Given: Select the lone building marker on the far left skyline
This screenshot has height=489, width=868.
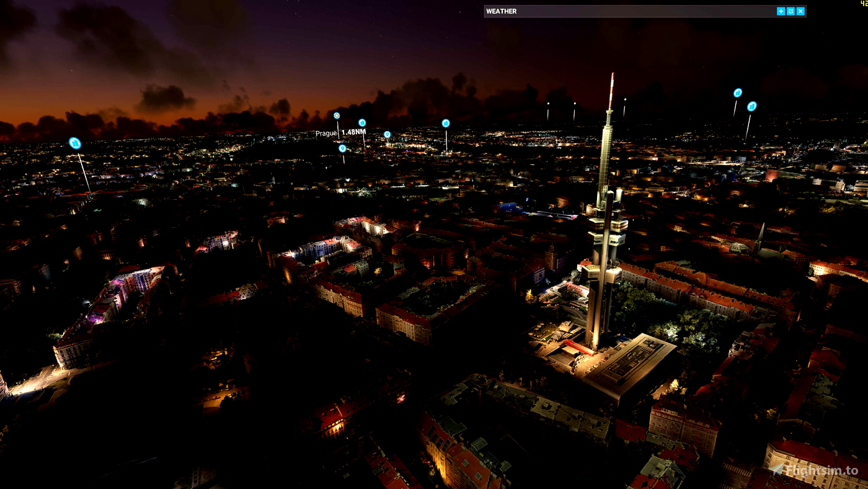Looking at the screenshot, I should [75, 143].
